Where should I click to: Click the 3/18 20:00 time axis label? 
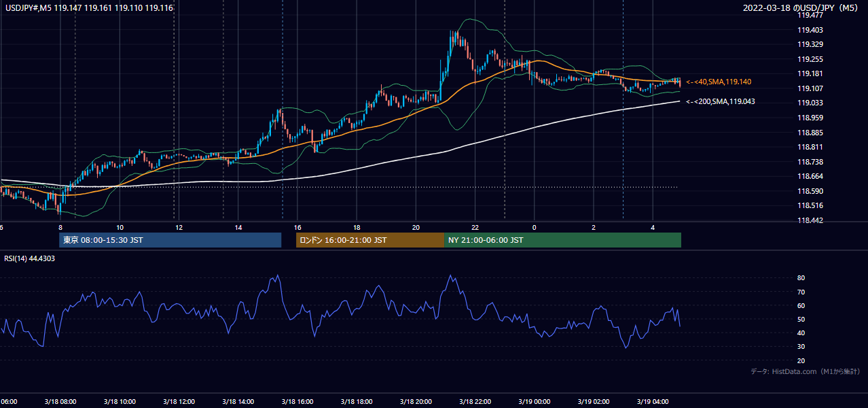[x=416, y=401]
